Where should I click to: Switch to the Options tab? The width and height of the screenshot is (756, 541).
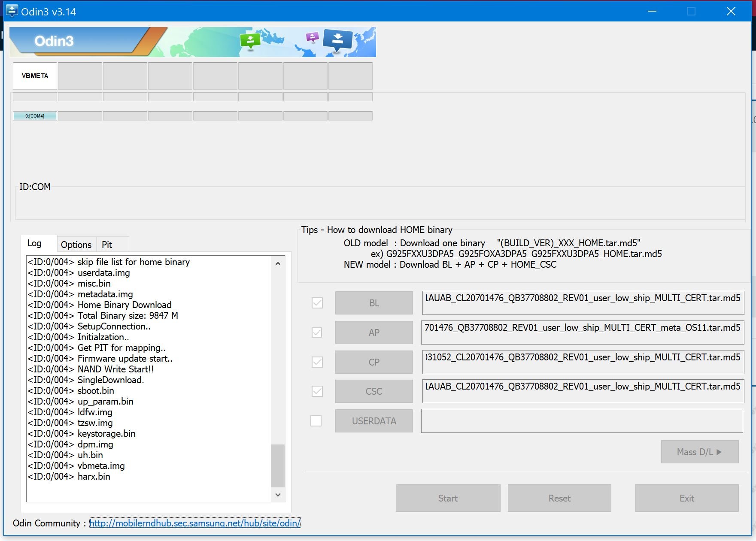click(76, 245)
